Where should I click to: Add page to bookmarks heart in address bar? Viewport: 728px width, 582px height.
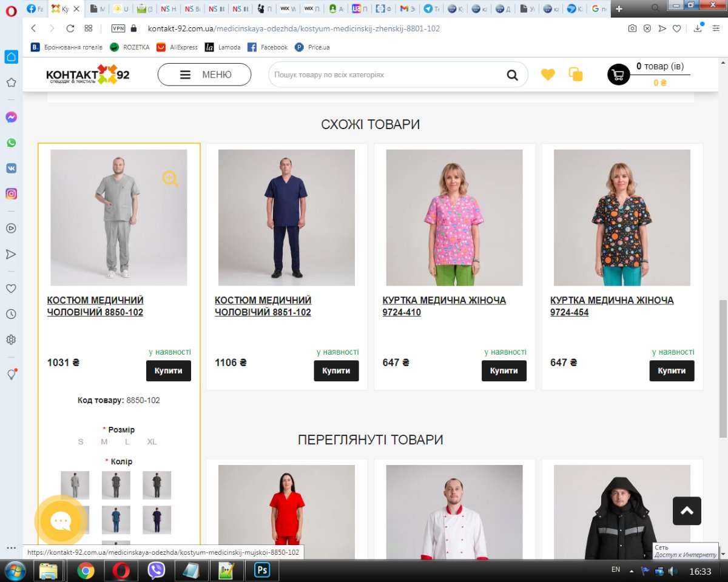677,28
